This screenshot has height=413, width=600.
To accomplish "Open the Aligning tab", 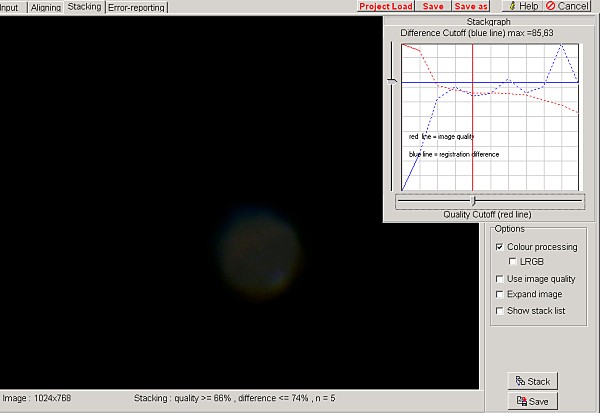I will [x=45, y=6].
